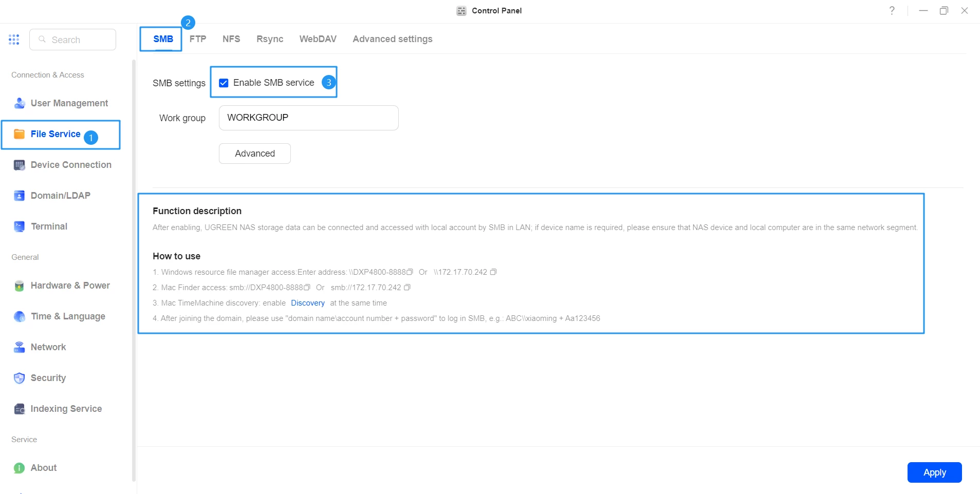Open the app grid menu icon
Screen dimensions: 980x494
[14, 40]
